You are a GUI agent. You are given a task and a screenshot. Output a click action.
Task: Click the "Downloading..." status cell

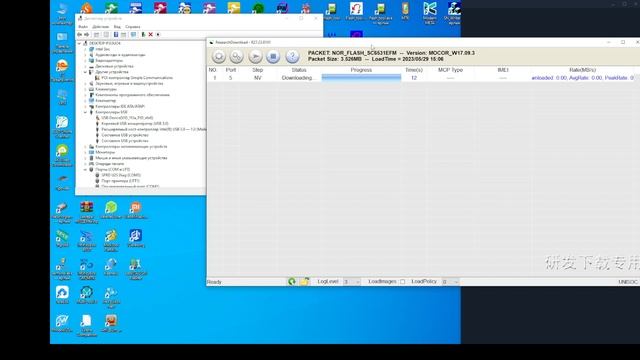(299, 78)
